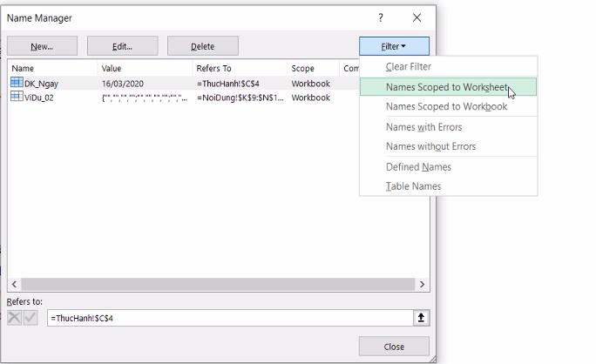Screen dimensions: 596x364
Task: Sort by the Name column header
Action: pyautogui.click(x=23, y=69)
